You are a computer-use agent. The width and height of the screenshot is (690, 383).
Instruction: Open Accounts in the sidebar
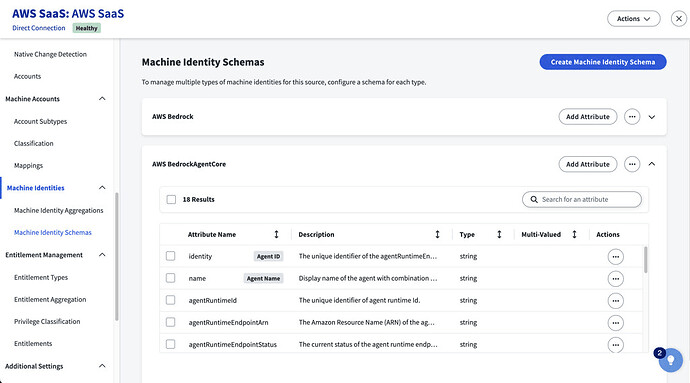pos(27,76)
